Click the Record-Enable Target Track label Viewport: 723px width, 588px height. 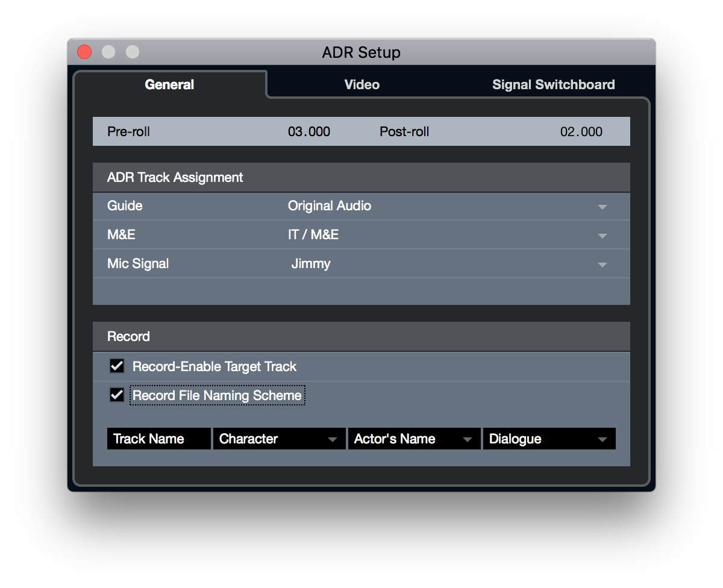pyautogui.click(x=214, y=366)
